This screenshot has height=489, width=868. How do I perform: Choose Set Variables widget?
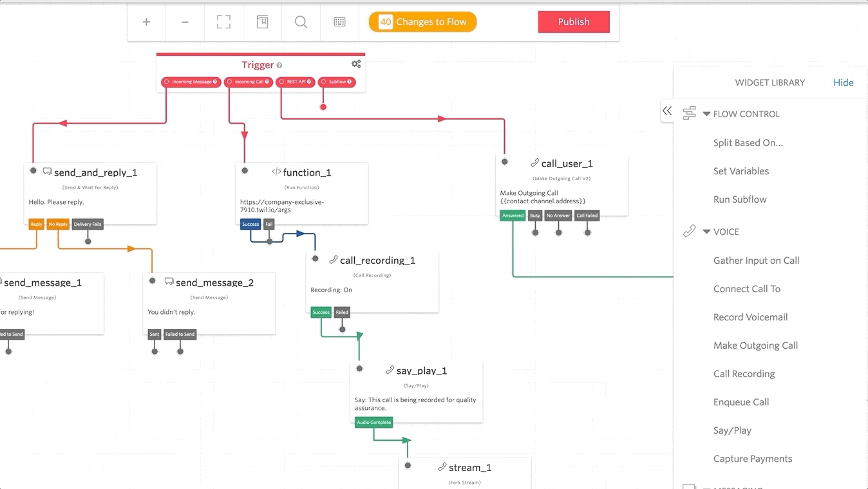pyautogui.click(x=741, y=171)
